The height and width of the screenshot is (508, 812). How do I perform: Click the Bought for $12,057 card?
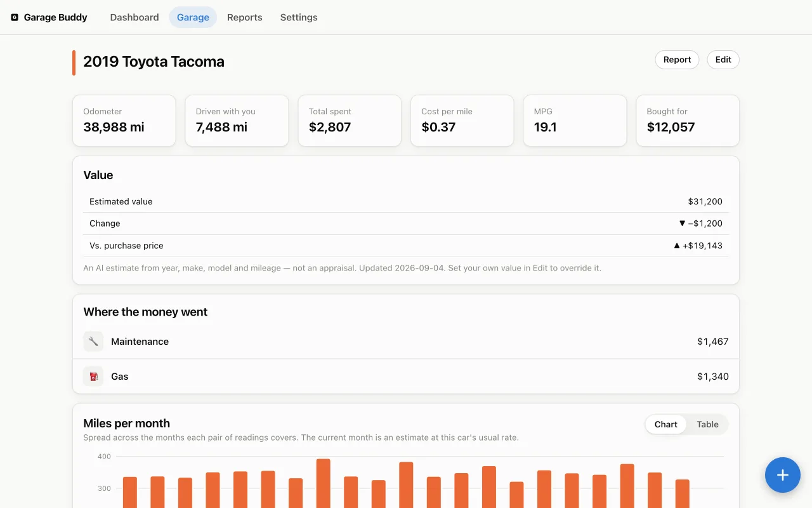coord(688,121)
